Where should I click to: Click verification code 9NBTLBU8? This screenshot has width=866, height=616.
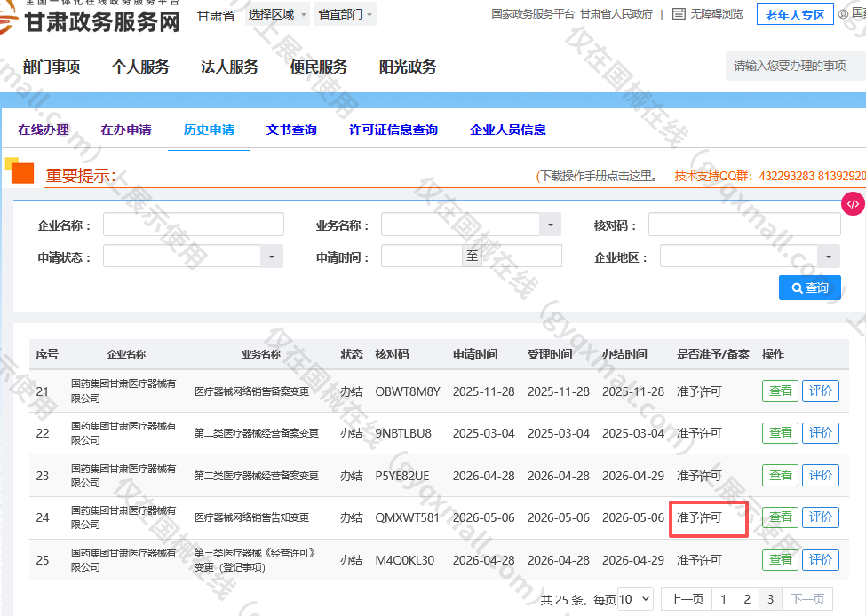[x=403, y=434]
